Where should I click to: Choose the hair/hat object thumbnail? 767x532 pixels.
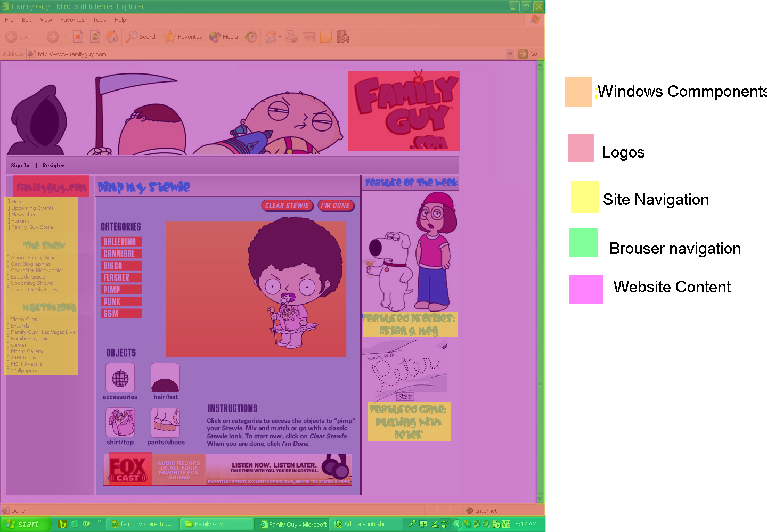click(x=165, y=378)
